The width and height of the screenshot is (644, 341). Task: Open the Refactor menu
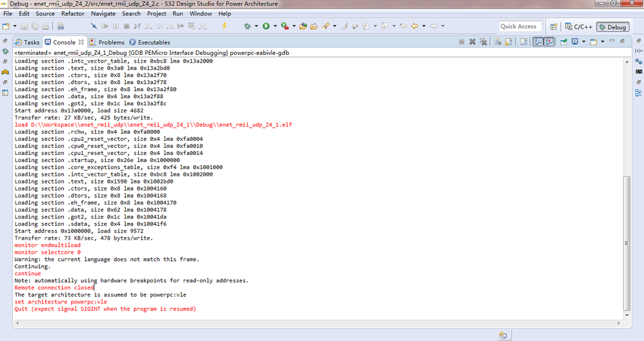(73, 14)
